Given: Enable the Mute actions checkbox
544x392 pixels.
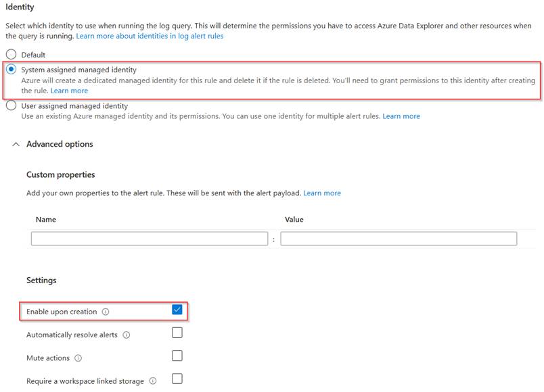Looking at the screenshot, I should [x=177, y=356].
